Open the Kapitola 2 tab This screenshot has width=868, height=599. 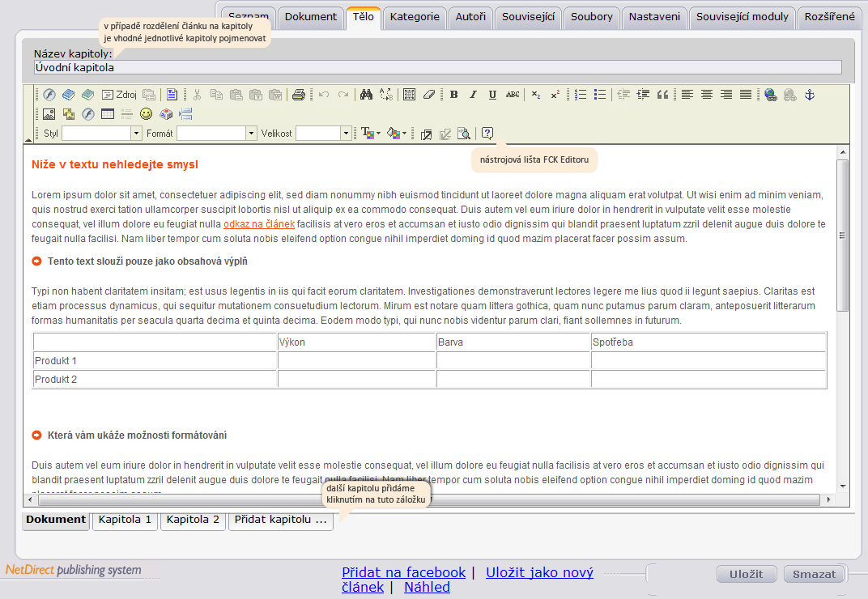193,520
